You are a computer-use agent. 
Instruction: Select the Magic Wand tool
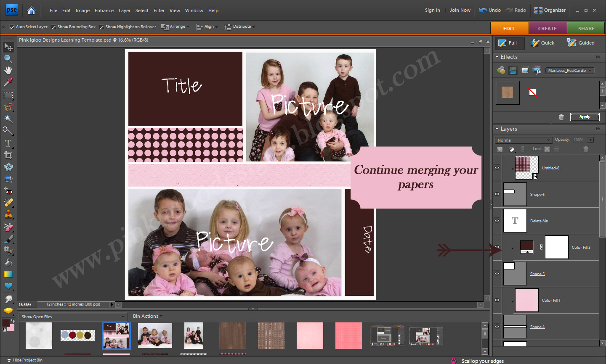click(8, 119)
